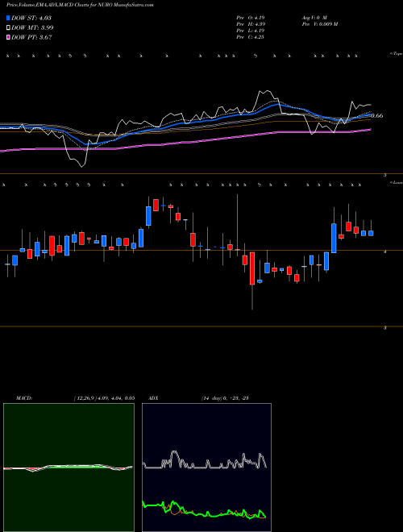Click the blue DOW ST legend swatch

pos(9,18)
